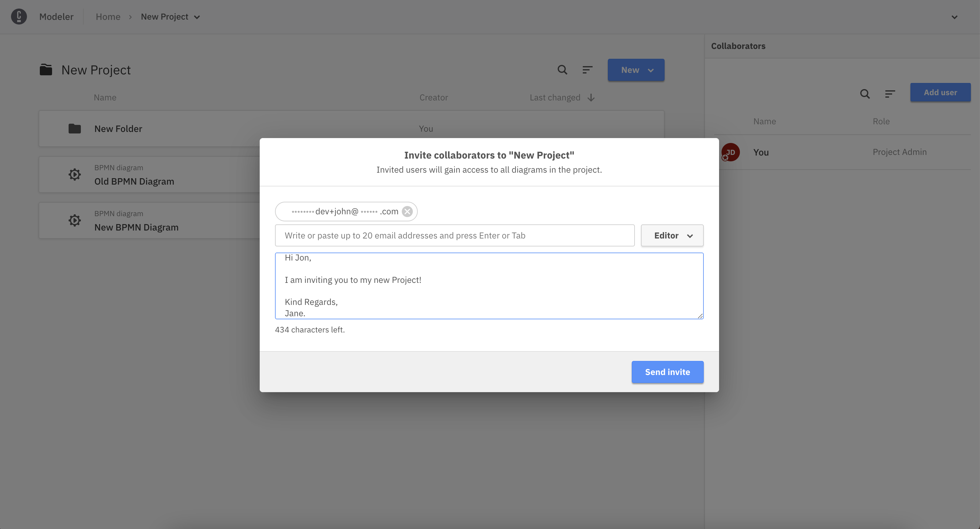Open the Editor role dropdown
The height and width of the screenshot is (529, 980).
[672, 235]
